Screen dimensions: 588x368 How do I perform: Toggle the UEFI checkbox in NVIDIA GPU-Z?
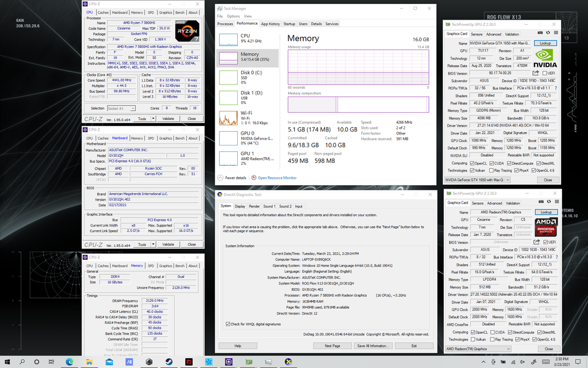coord(544,73)
